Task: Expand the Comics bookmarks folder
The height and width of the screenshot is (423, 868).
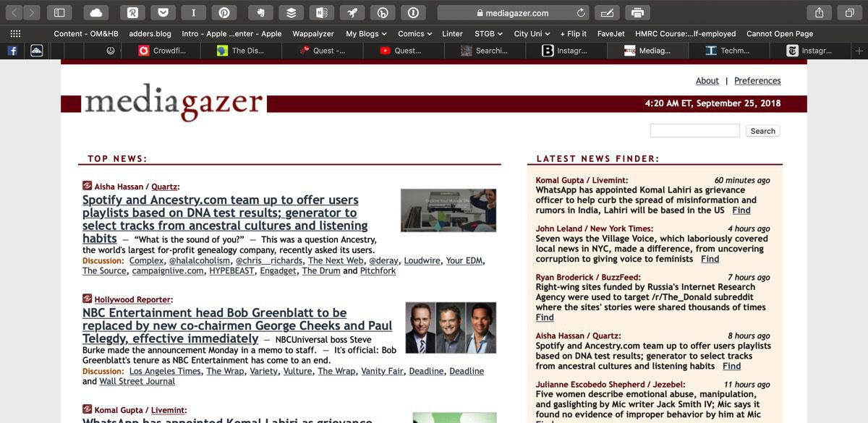Action: 414,33
